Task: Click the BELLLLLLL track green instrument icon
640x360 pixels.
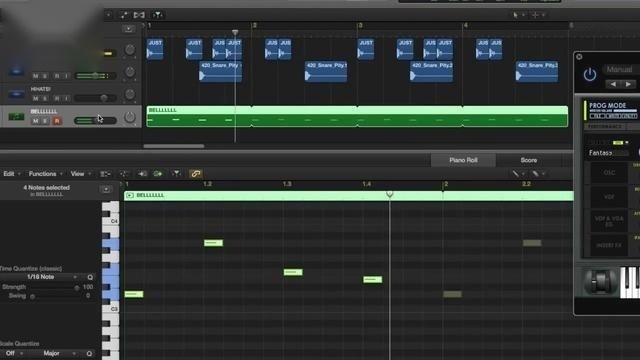Action: tap(16, 117)
